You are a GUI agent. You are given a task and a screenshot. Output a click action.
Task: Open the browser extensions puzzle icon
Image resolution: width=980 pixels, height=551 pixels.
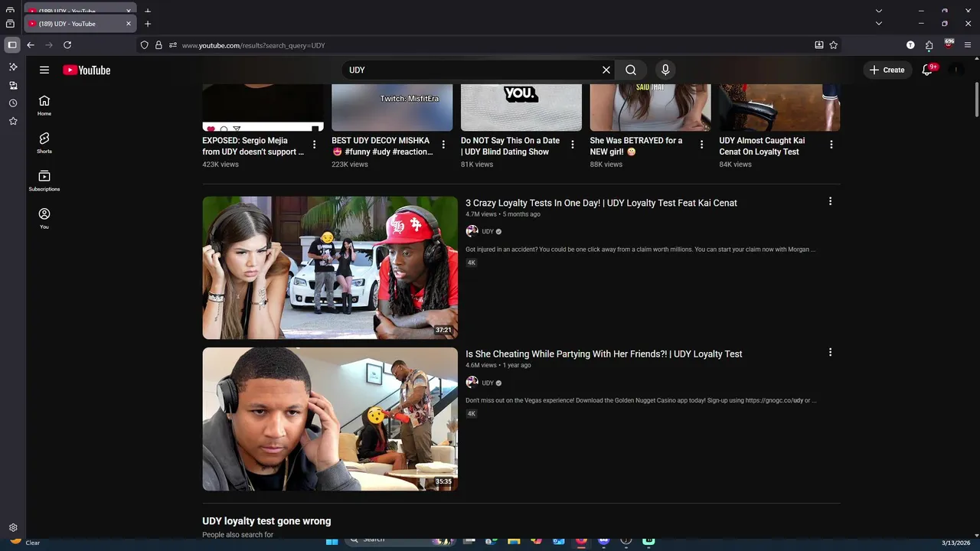(x=929, y=45)
